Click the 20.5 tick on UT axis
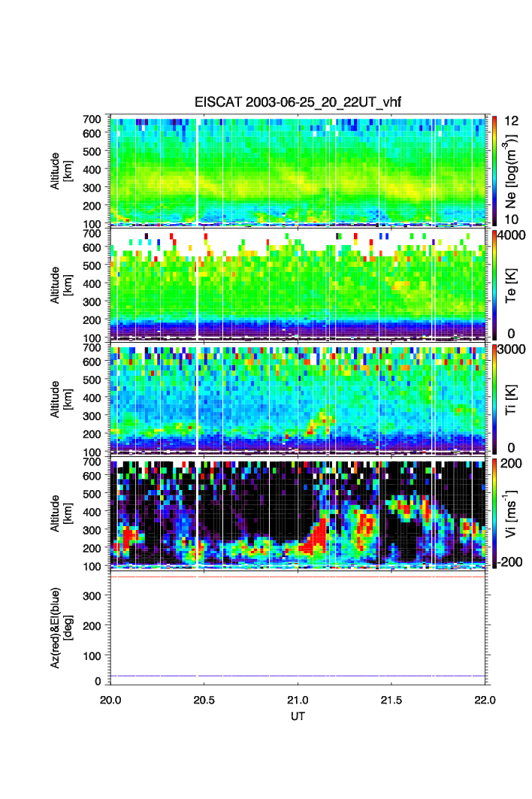Screen dimensions: 532x799 tap(204, 700)
